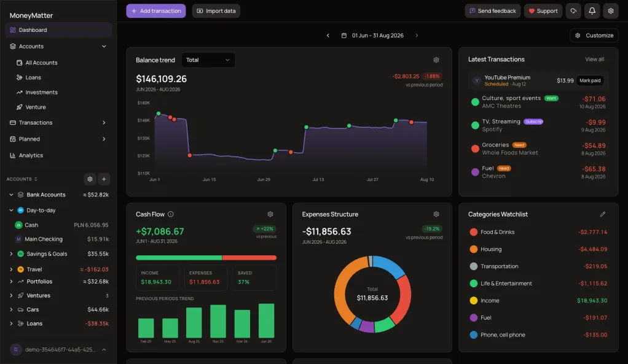The width and height of the screenshot is (628, 364).
Task: Click the Whole Foods transaction red dot
Action: point(475,149)
